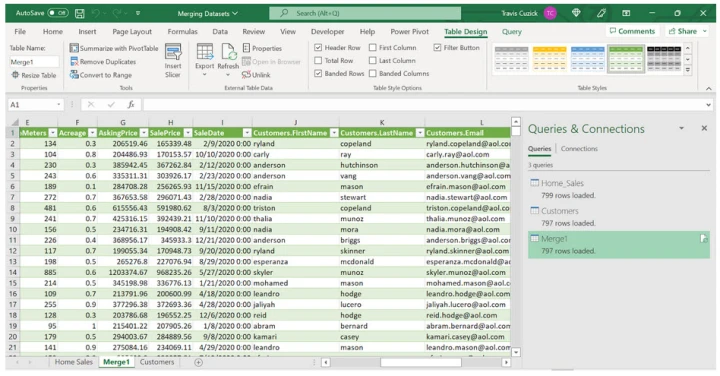Viewport: 720px width, 376px height.
Task: Enable the Last Column checkbox
Action: (x=372, y=60)
